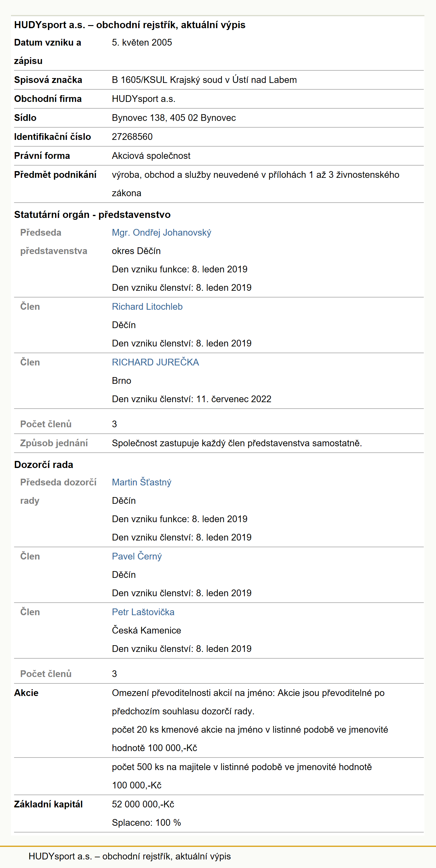Open Petr Laštovička link

[x=143, y=612]
